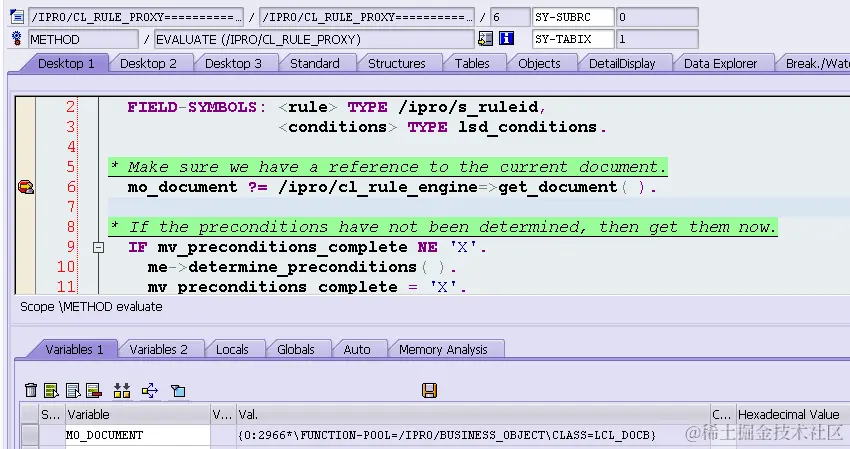Click the breakpoint icon on line 6
850x449 pixels.
coord(25,187)
